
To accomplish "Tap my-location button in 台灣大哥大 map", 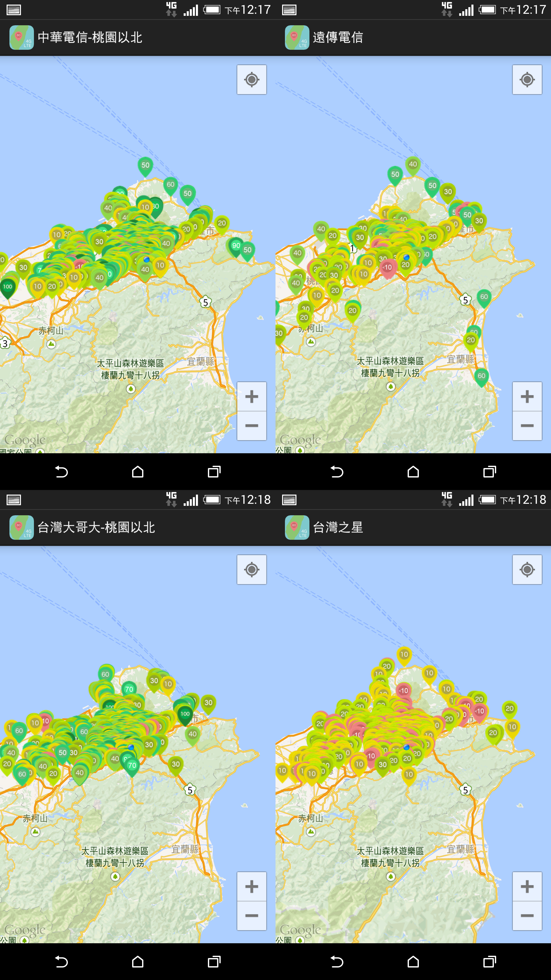I will (251, 570).
